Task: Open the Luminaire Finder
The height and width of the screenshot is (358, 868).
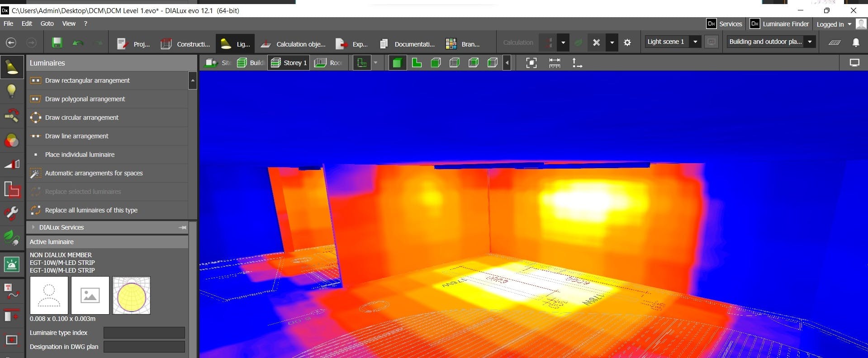Action: pyautogui.click(x=780, y=24)
